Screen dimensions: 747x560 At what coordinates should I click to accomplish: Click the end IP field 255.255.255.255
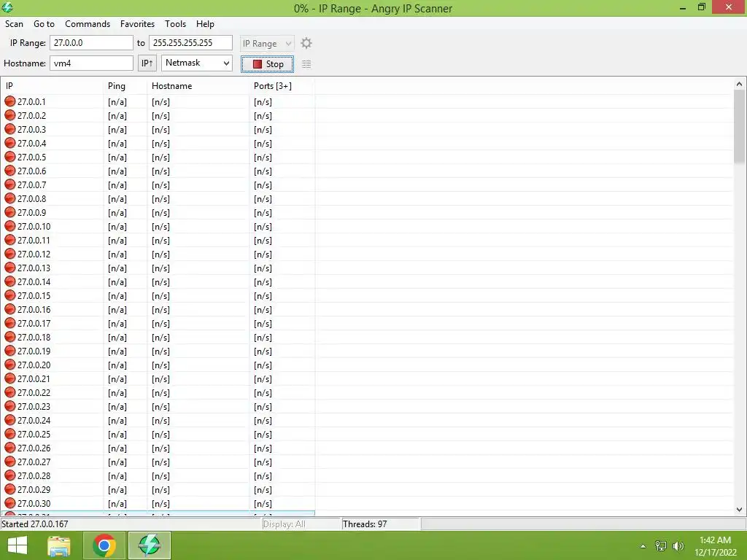pyautogui.click(x=190, y=43)
